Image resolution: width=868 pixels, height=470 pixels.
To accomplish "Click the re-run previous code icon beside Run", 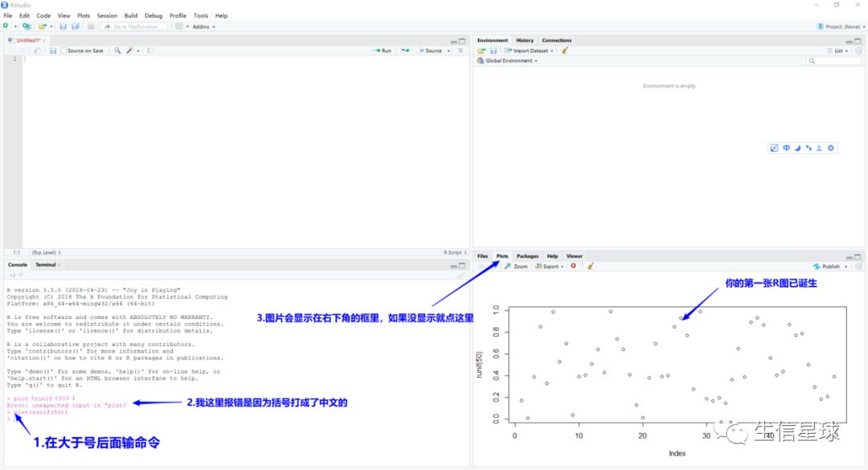I will pyautogui.click(x=405, y=51).
